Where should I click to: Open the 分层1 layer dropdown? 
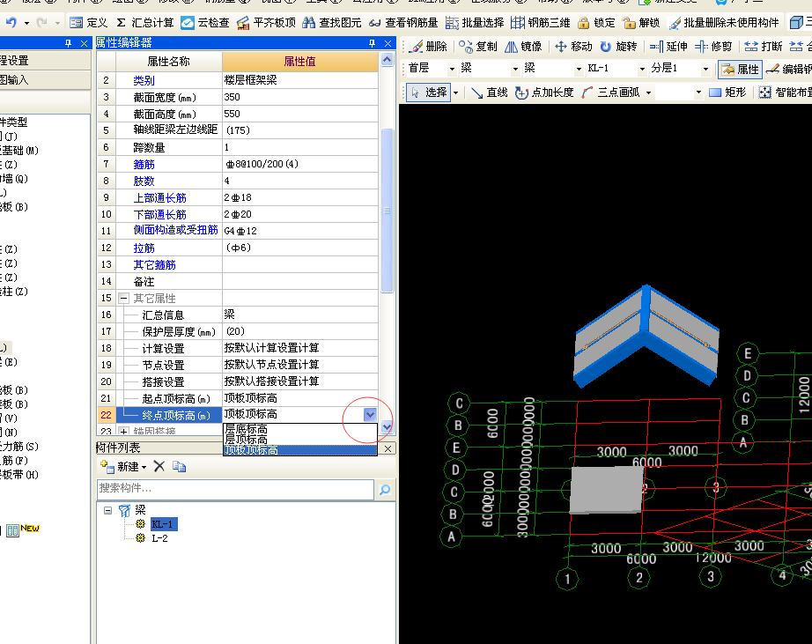705,69
